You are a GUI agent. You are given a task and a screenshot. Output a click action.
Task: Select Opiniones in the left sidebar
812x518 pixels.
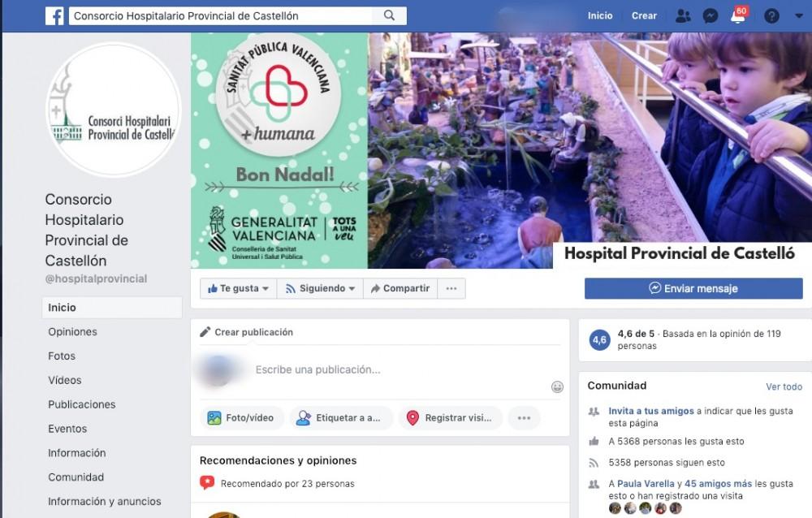pos(72,331)
